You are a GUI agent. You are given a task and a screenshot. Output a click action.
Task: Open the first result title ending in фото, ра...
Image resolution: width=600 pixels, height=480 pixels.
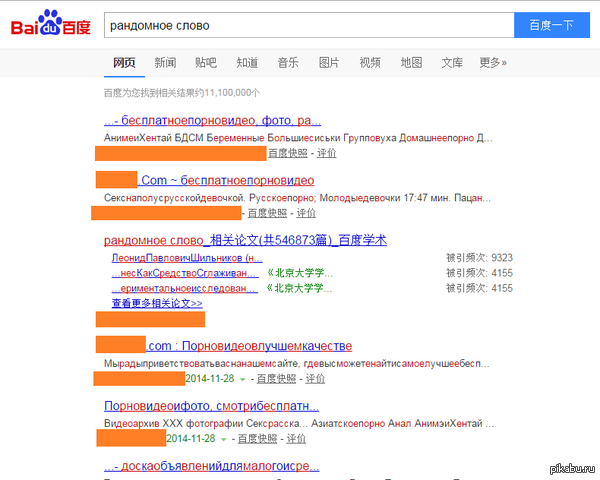(212, 121)
